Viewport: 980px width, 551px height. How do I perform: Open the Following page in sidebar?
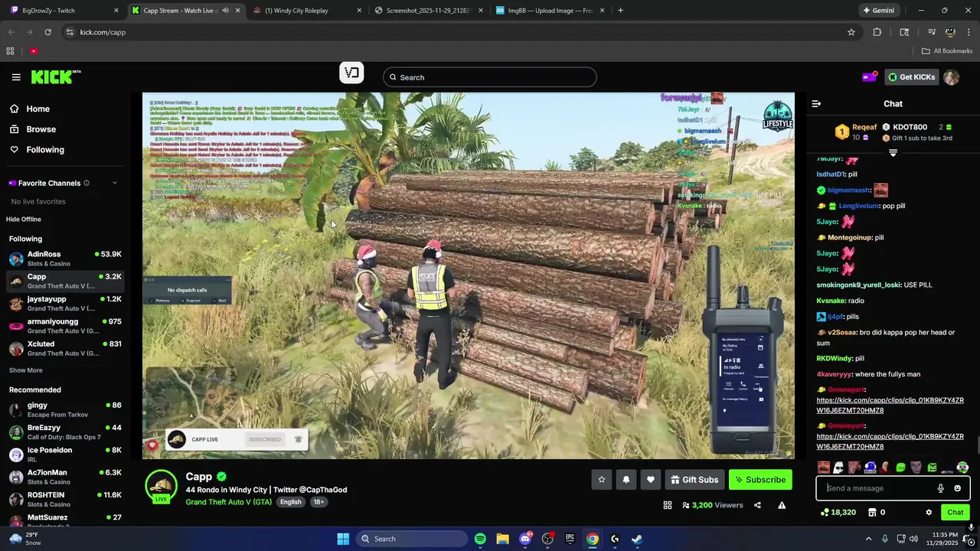click(45, 150)
